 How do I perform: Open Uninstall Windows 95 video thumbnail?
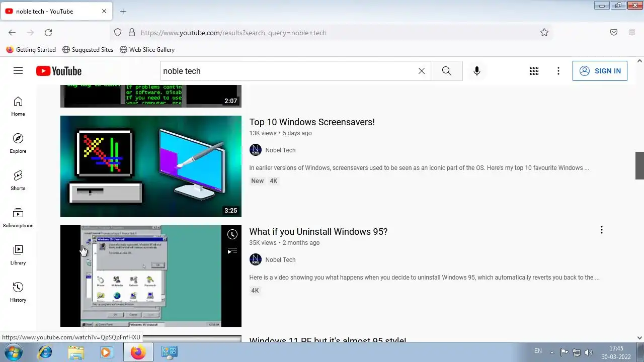coord(151,276)
